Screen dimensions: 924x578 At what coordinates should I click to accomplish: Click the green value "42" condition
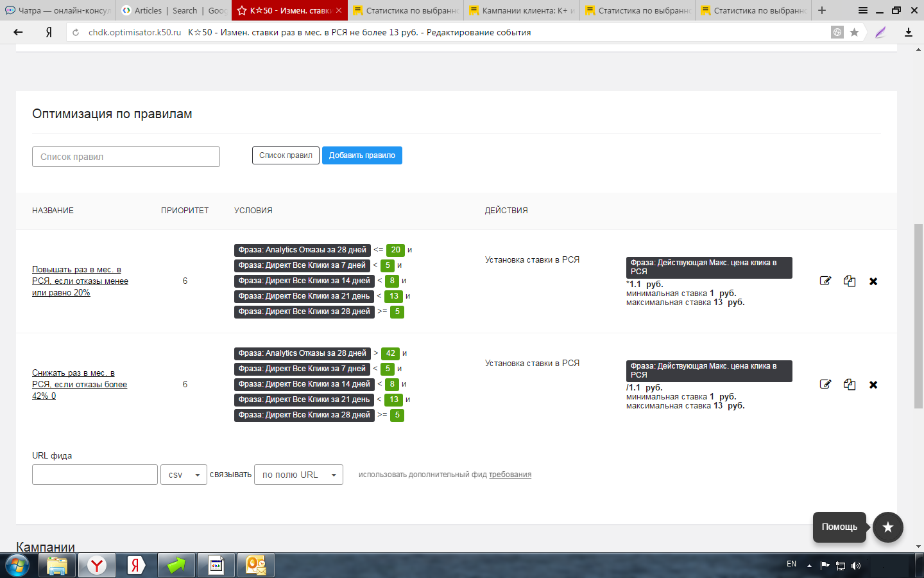(390, 353)
